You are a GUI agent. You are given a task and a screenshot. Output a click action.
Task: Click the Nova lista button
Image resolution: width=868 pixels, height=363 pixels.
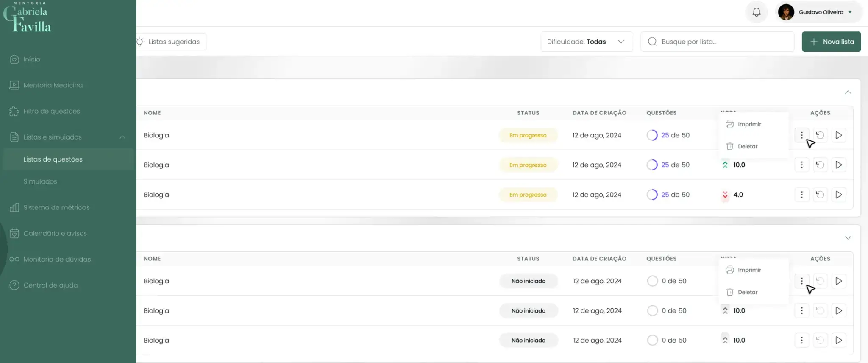coord(831,42)
